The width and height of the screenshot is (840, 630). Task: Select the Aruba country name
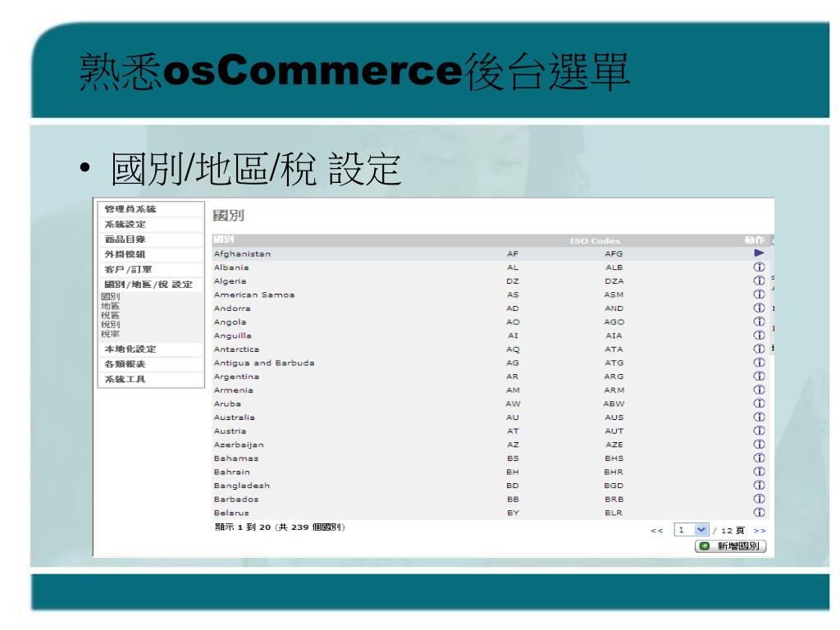[x=228, y=404]
